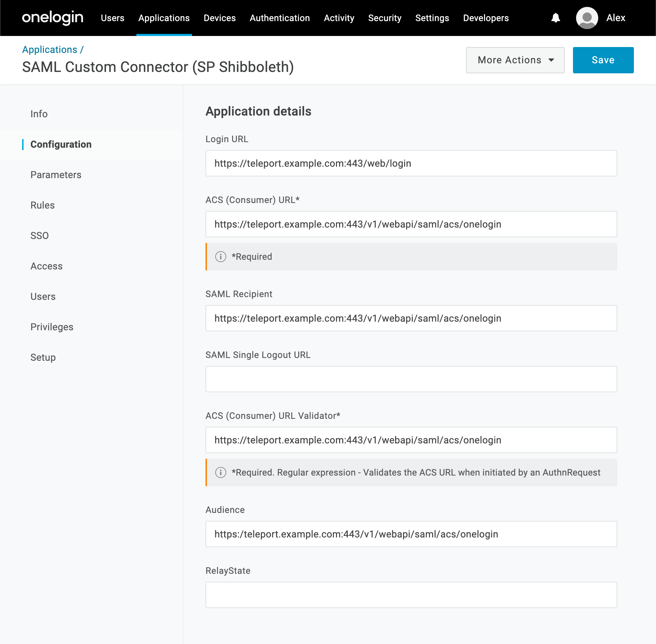Screen dimensions: 656x644
Task: Open the Security menu item
Action: (x=385, y=18)
